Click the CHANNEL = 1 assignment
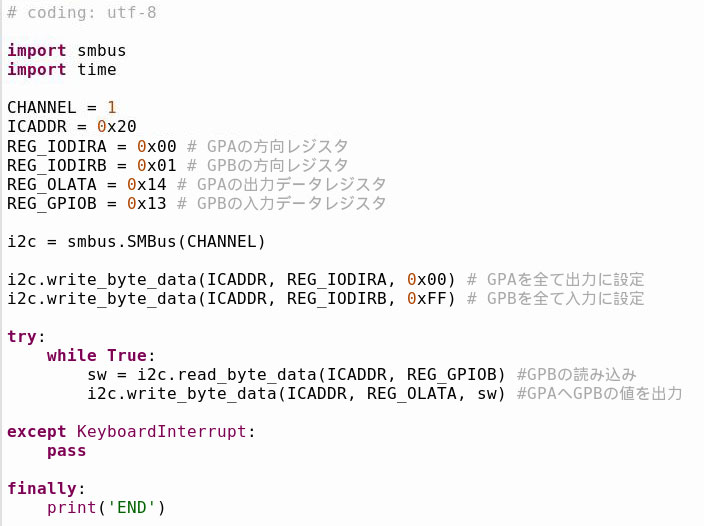Screen dimensions: 704x526 (x=62, y=108)
